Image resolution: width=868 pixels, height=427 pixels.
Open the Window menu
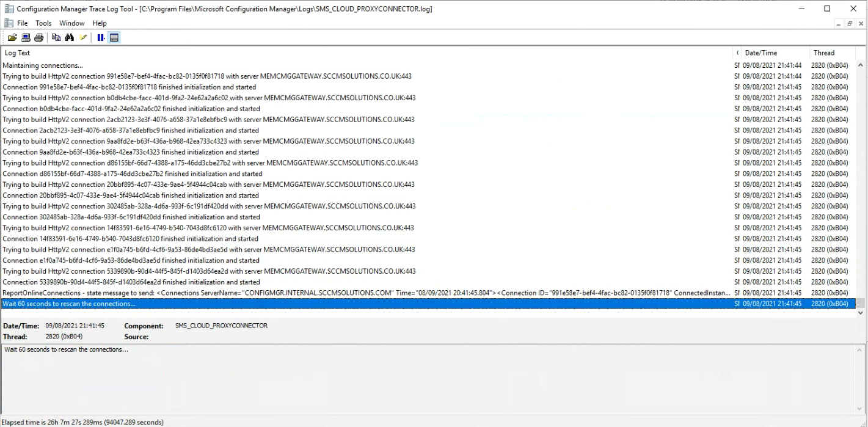click(x=71, y=23)
